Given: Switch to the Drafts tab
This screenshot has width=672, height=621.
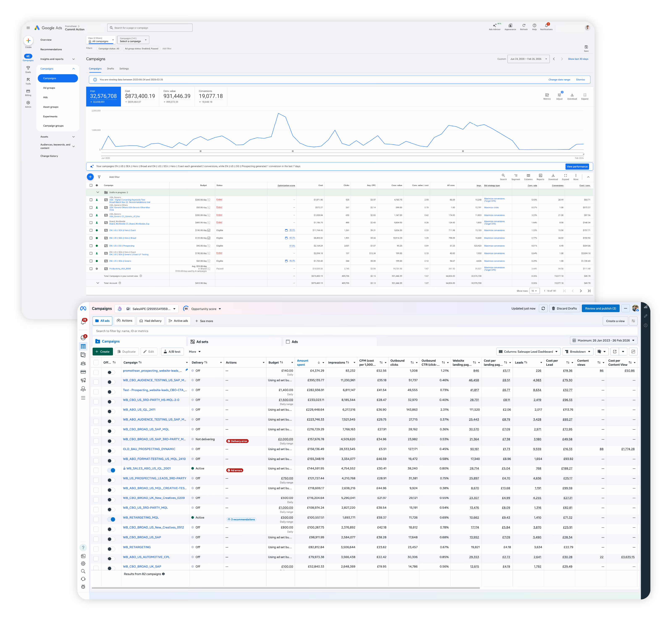Looking at the screenshot, I should point(111,69).
